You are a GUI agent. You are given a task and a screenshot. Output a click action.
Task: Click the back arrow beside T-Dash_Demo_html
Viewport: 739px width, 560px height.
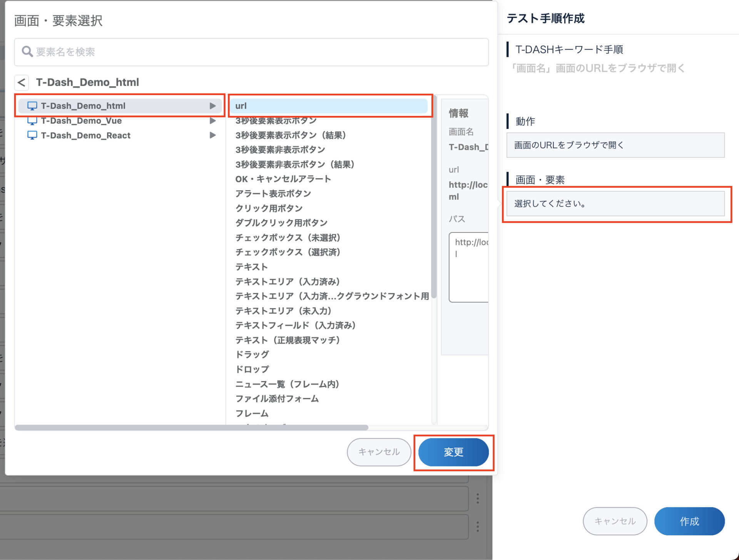pyautogui.click(x=22, y=82)
